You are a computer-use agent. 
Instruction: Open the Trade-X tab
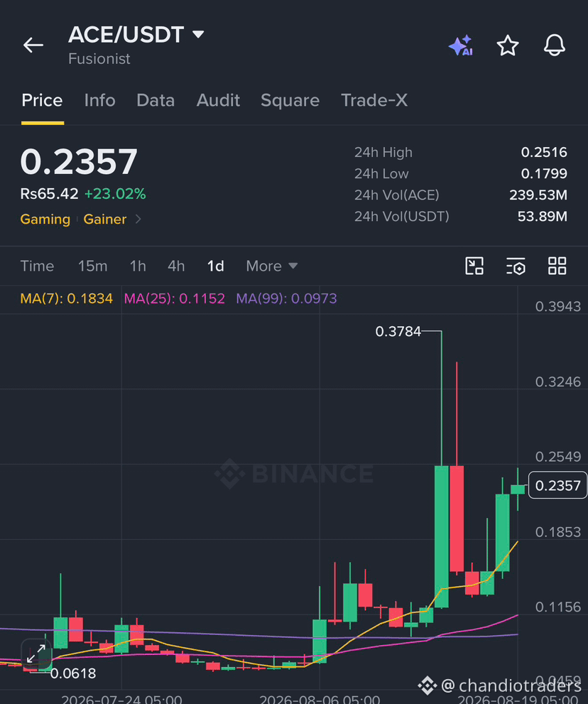tap(374, 100)
